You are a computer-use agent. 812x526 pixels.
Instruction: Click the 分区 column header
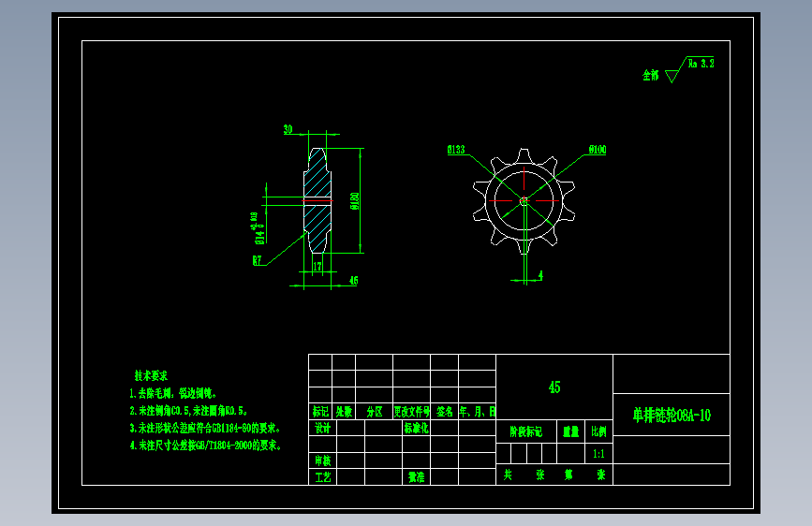[x=375, y=412]
